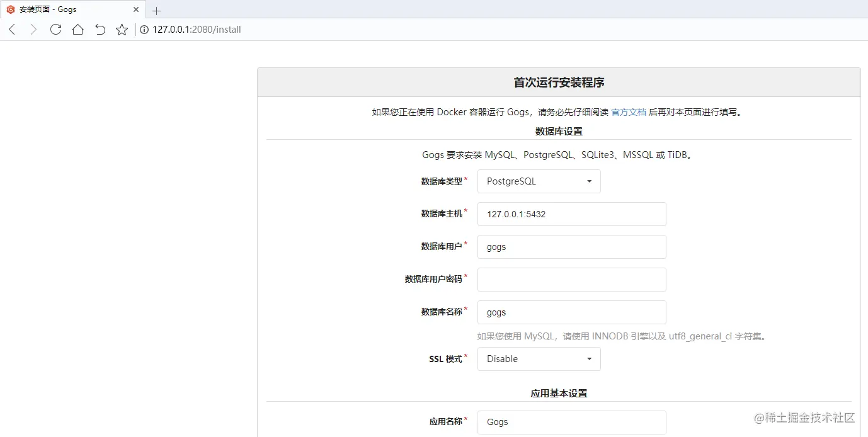Image resolution: width=868 pixels, height=437 pixels.
Task: Open the 官方文档 link
Action: point(629,112)
